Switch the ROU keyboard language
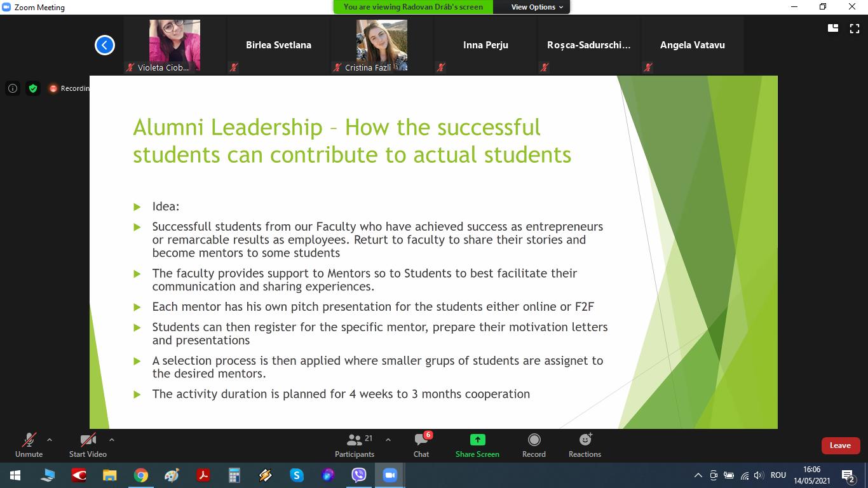Viewport: 868px width, 488px height. pos(778,475)
